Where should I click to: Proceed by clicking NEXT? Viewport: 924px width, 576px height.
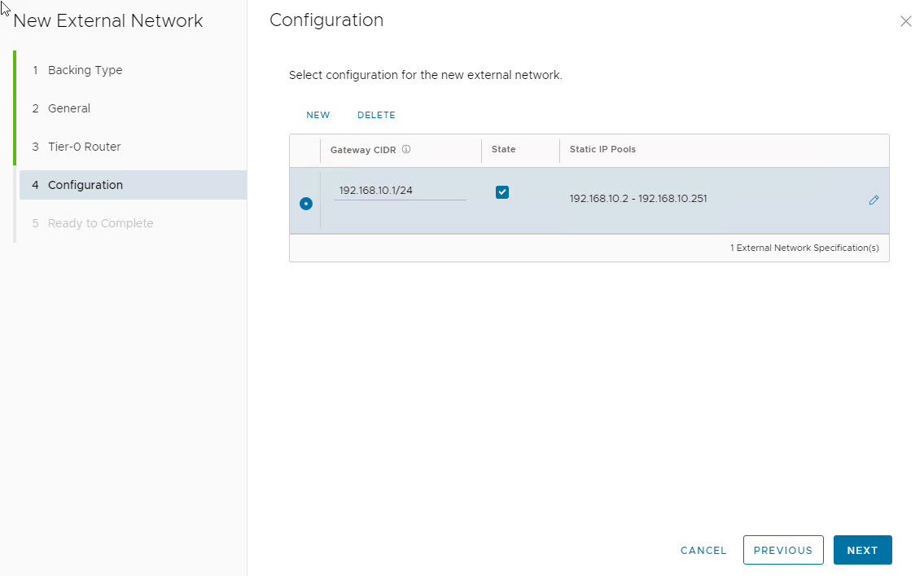tap(862, 550)
